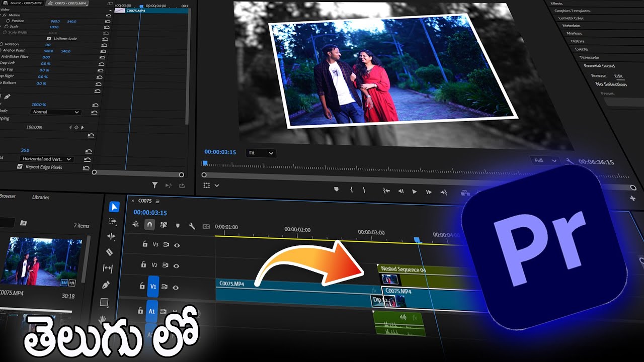Play the sequence in Program Monitor
The width and height of the screenshot is (644, 362).
coord(415,192)
